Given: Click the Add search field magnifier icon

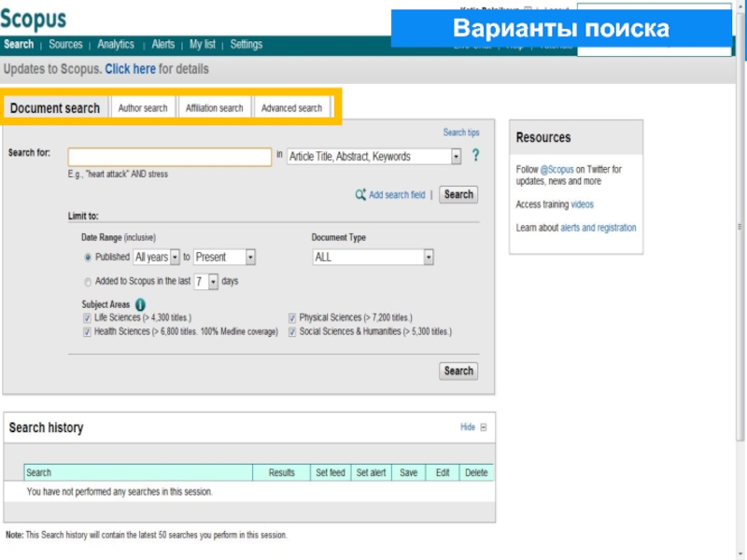Looking at the screenshot, I should 360,195.
